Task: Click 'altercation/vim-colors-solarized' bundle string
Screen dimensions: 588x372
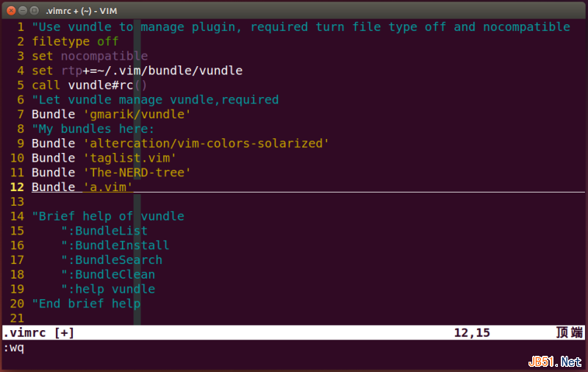Action: pos(206,143)
